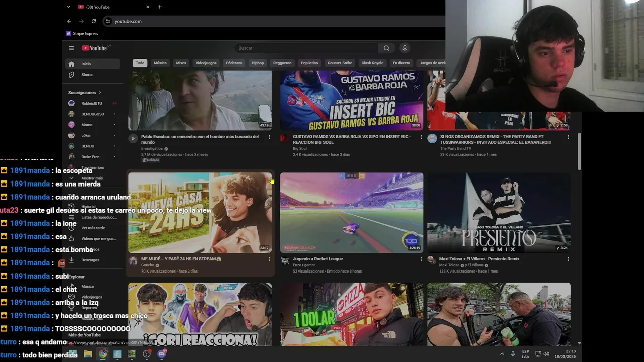Open Ver más tarde in sidebar
Image resolution: width=644 pixels, height=362 pixels.
93,228
